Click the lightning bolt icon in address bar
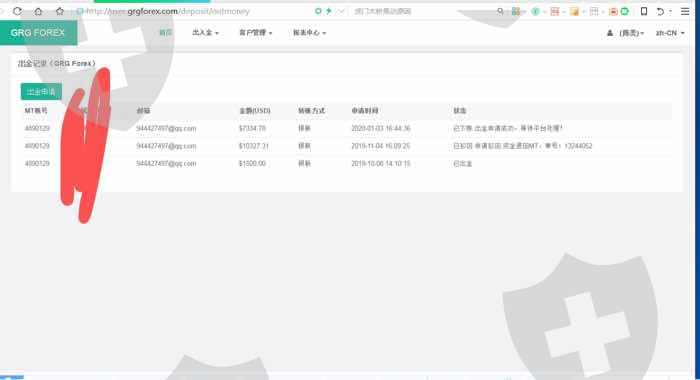The height and width of the screenshot is (380, 700). point(329,11)
